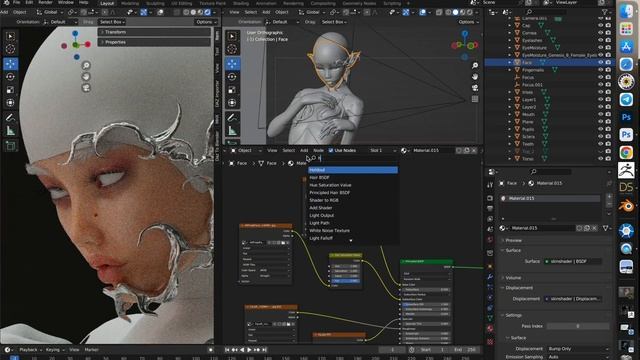This screenshot has height=360, width=640.
Task: Click End frame 250 field in timeline
Action: click(x=464, y=350)
